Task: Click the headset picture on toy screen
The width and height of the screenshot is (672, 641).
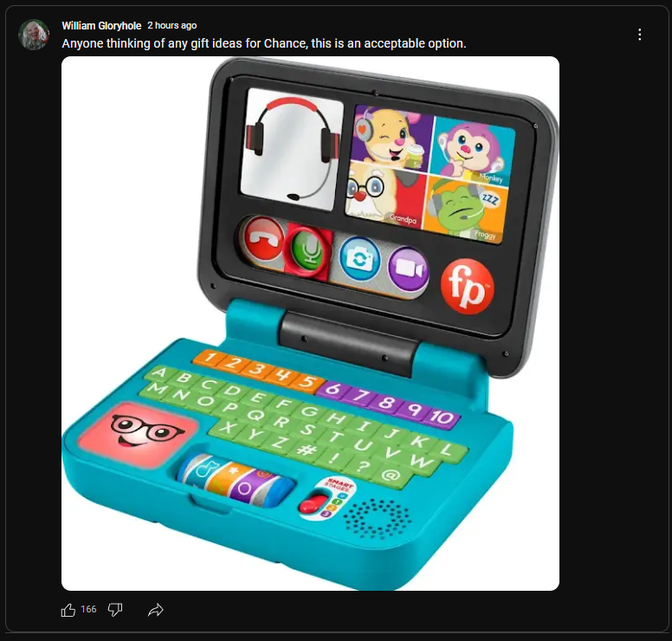Action: click(x=292, y=150)
